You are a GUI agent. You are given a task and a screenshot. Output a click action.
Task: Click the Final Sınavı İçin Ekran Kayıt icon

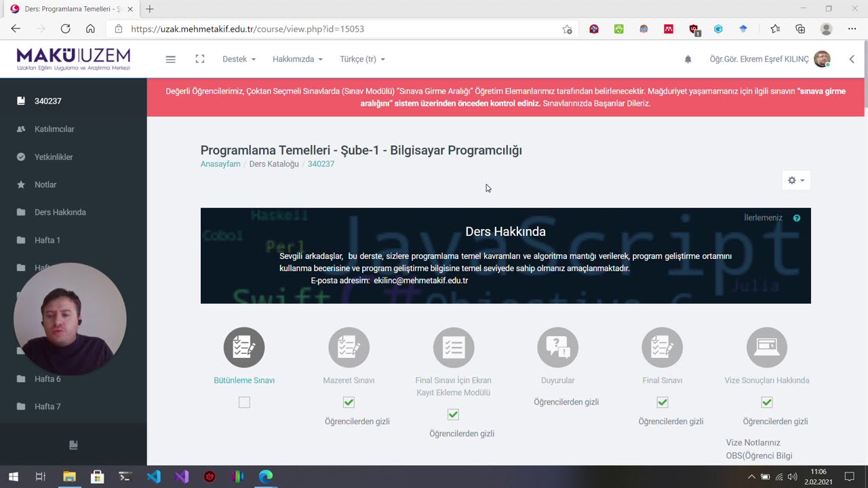coord(453,348)
